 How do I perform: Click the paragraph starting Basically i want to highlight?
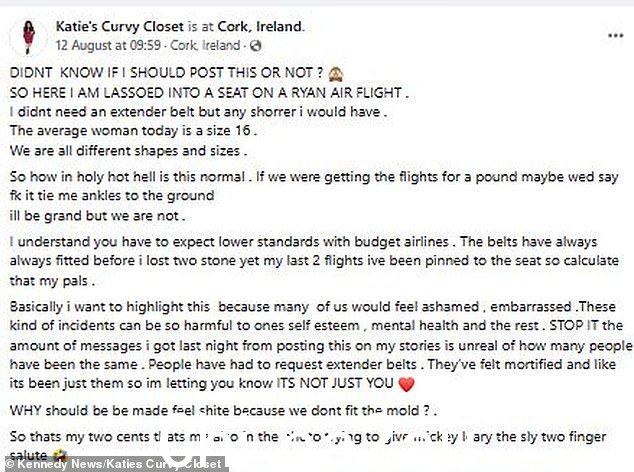(x=321, y=345)
